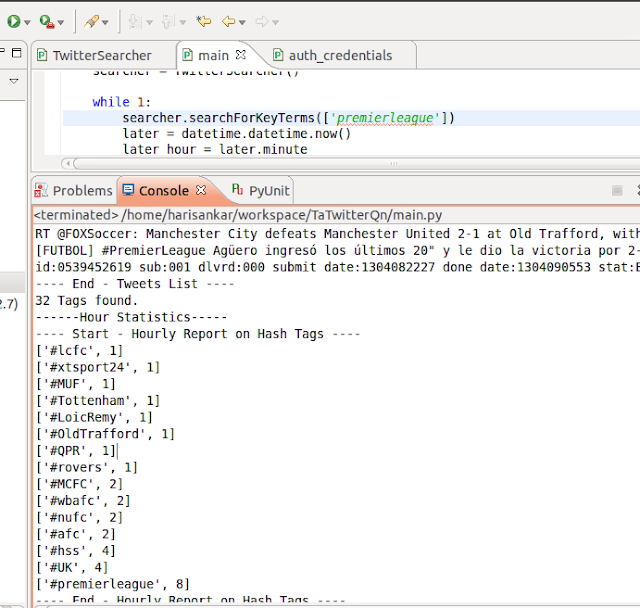Click the Run Last Tool (external tools) icon

pos(47,21)
